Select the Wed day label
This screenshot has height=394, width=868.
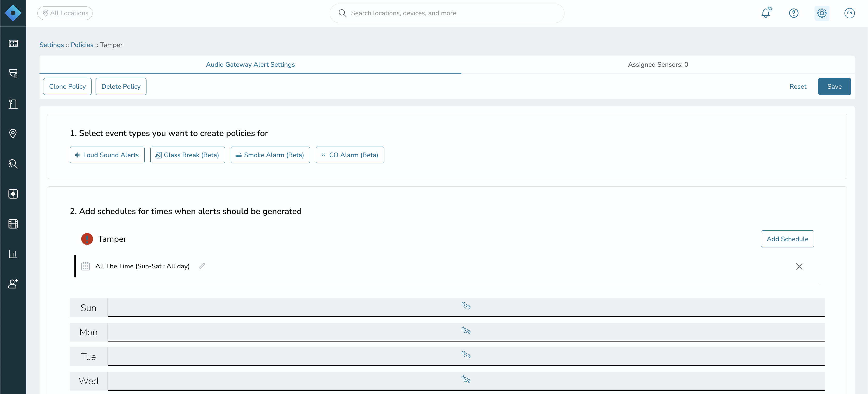point(89,381)
